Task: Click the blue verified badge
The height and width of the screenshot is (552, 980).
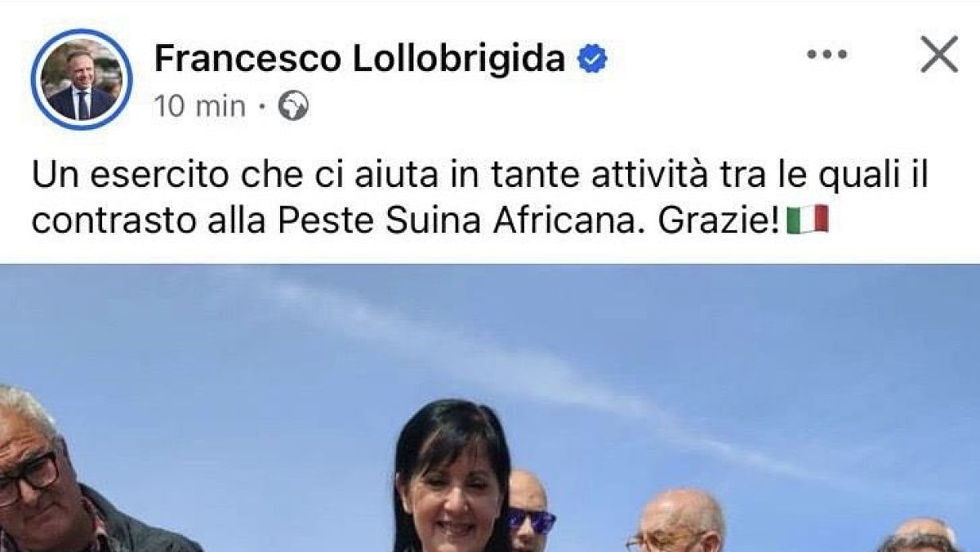Action: (593, 60)
